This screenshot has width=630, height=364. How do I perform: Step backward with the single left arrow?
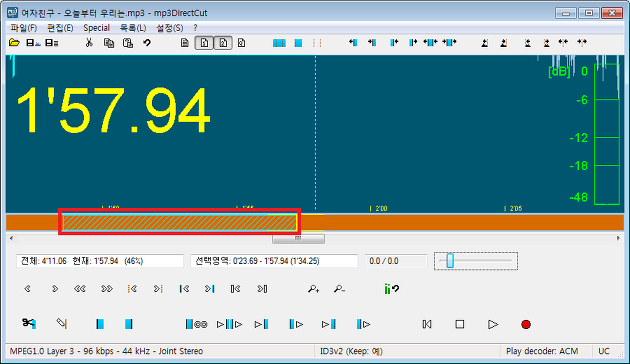tap(27, 288)
